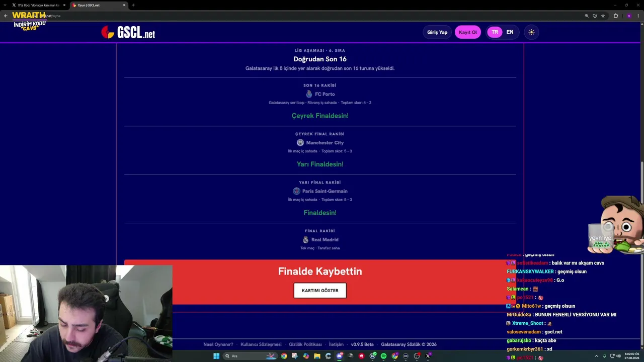Click the install app icon in address bar
This screenshot has width=644, height=362.
[x=595, y=16]
